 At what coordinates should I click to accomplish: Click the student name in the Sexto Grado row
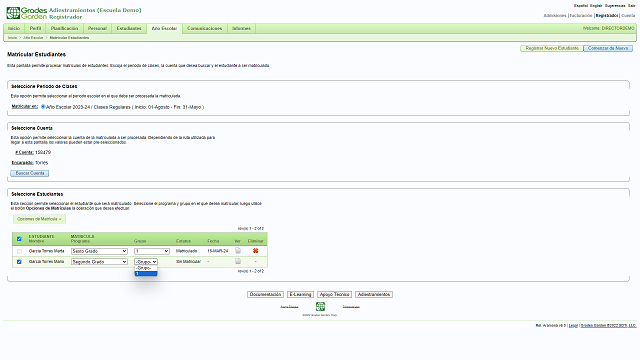point(47,251)
